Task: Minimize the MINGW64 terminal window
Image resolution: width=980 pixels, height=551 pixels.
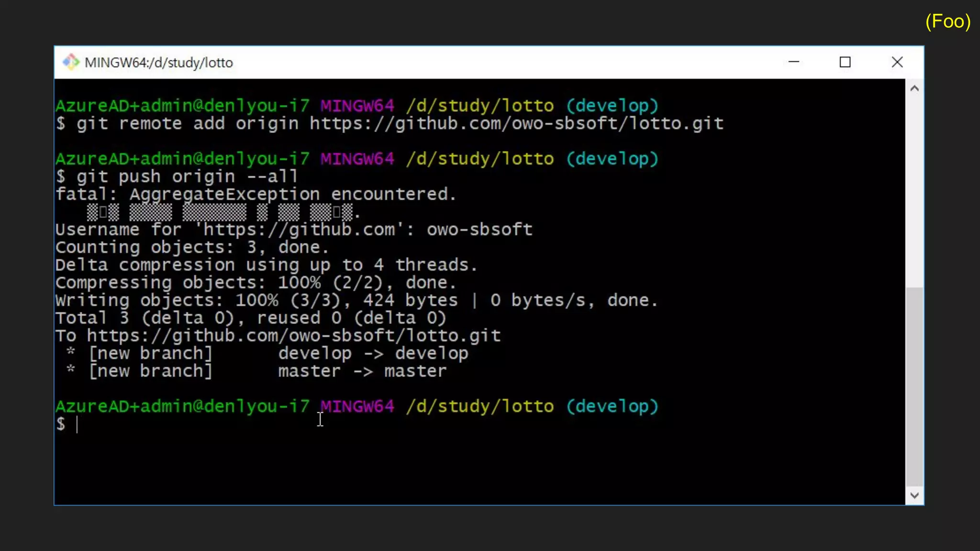Action: pos(794,62)
